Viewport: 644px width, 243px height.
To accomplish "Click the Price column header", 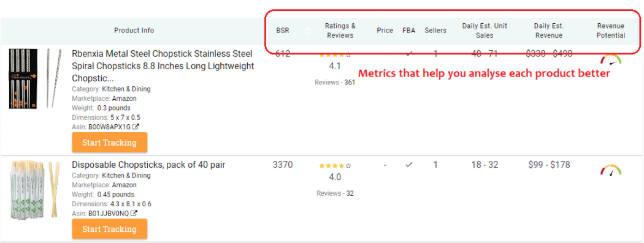I will 385,31.
